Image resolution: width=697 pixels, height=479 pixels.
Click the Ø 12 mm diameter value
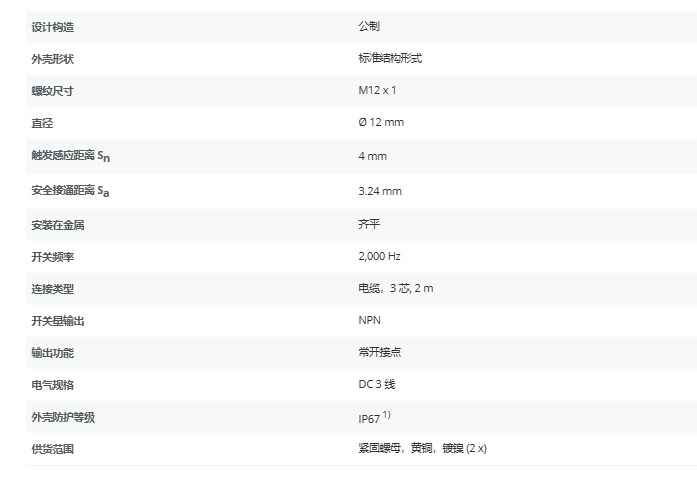pyautogui.click(x=381, y=123)
